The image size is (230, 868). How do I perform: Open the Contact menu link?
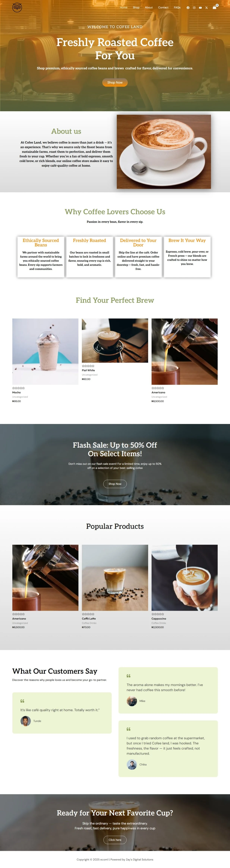163,7
